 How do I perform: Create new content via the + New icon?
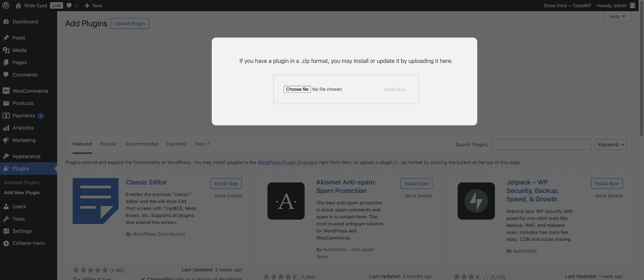pos(86,5)
